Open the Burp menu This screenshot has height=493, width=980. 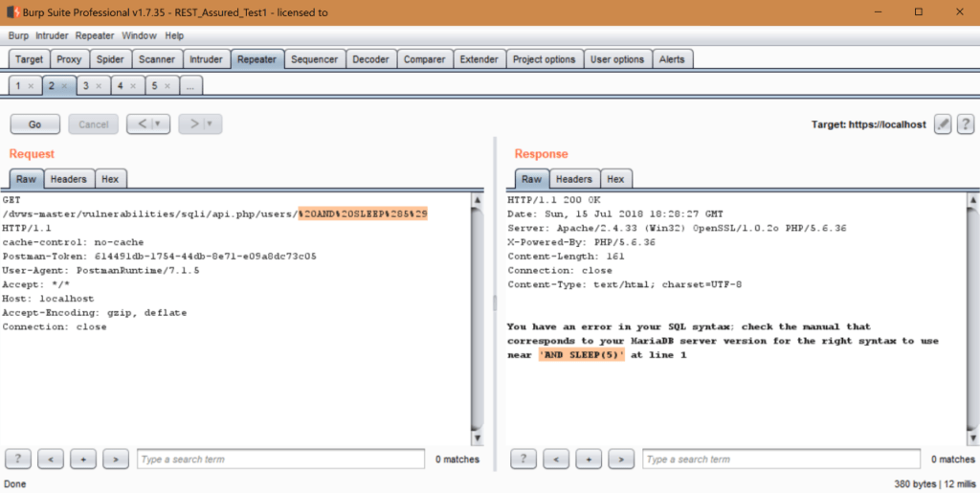(x=18, y=35)
